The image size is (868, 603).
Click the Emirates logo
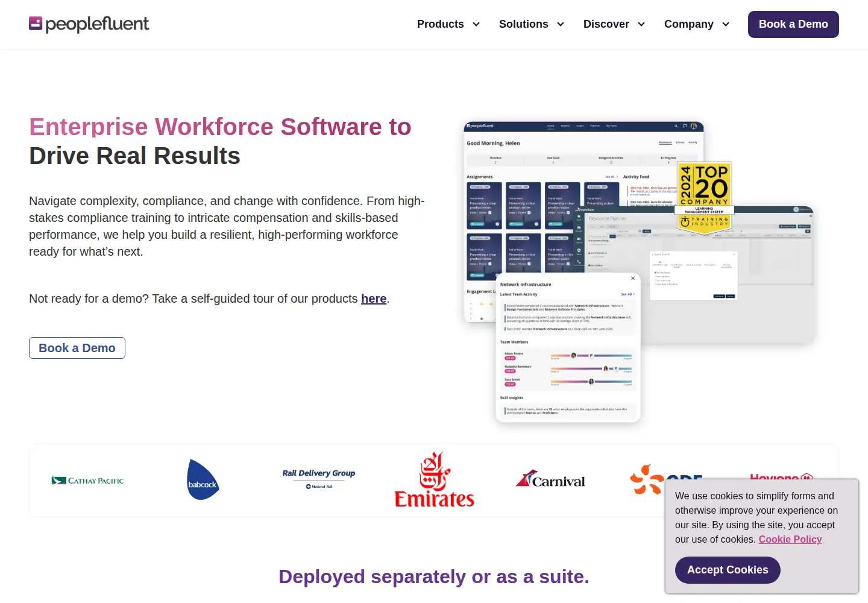coord(434,480)
